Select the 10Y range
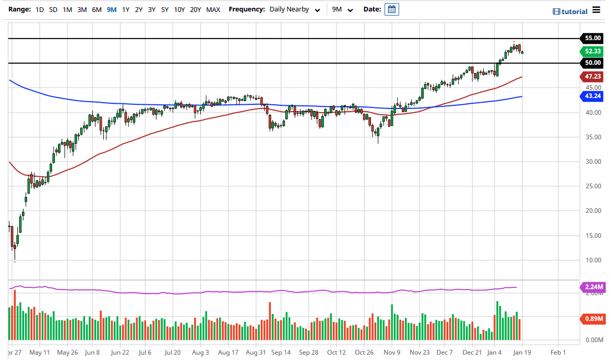The width and height of the screenshot is (611, 364). pyautogui.click(x=178, y=9)
